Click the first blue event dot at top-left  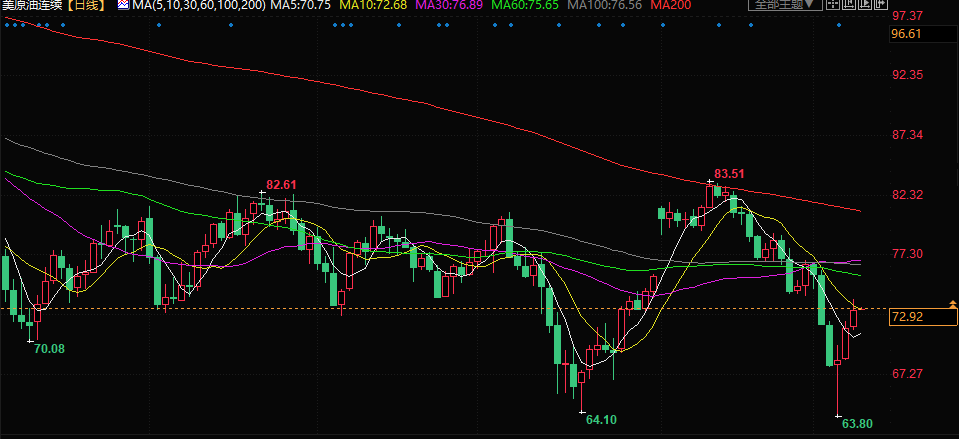click(x=5, y=27)
